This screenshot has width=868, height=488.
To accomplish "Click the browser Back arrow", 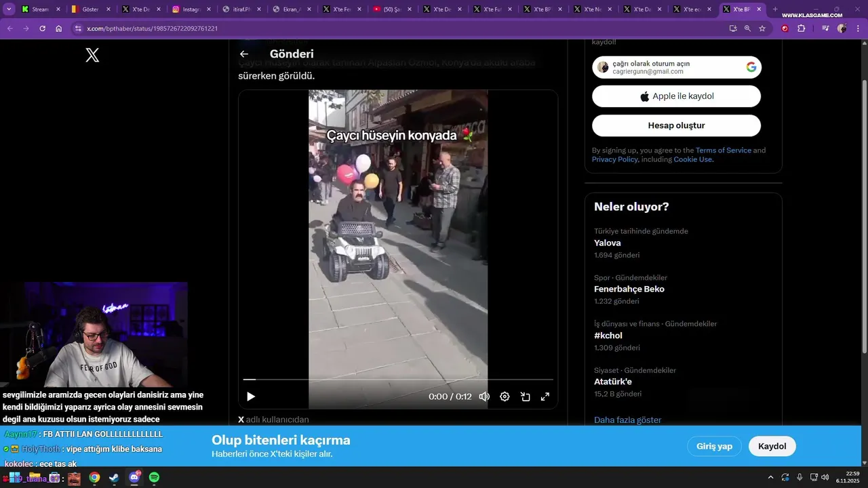I will (x=9, y=28).
